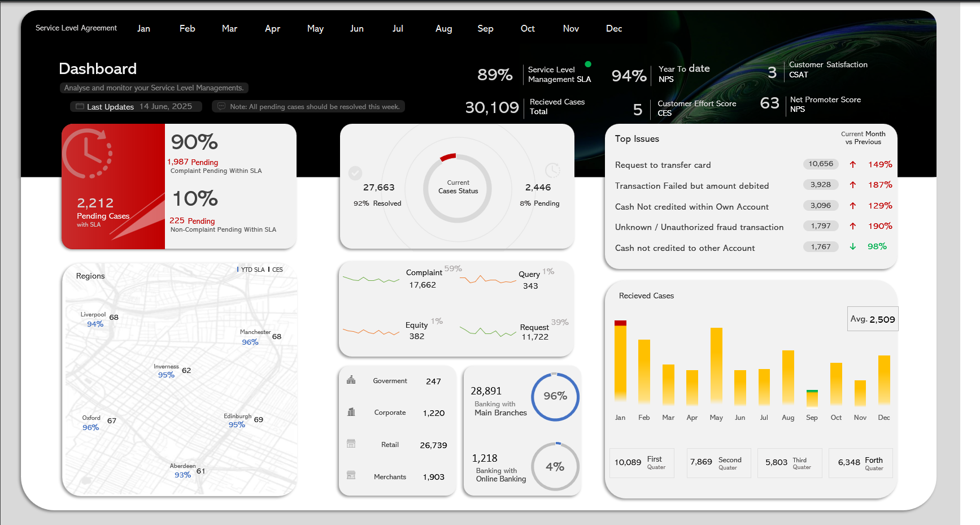980x525 pixels.
Task: Click the pending cases clock icon
Action: pyautogui.click(x=552, y=170)
